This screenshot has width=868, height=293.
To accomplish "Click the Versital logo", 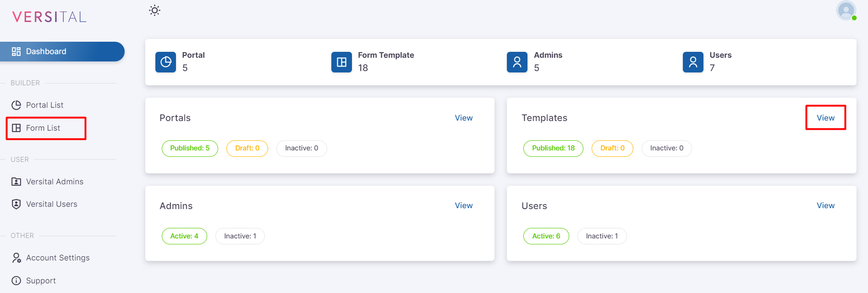I will [49, 17].
